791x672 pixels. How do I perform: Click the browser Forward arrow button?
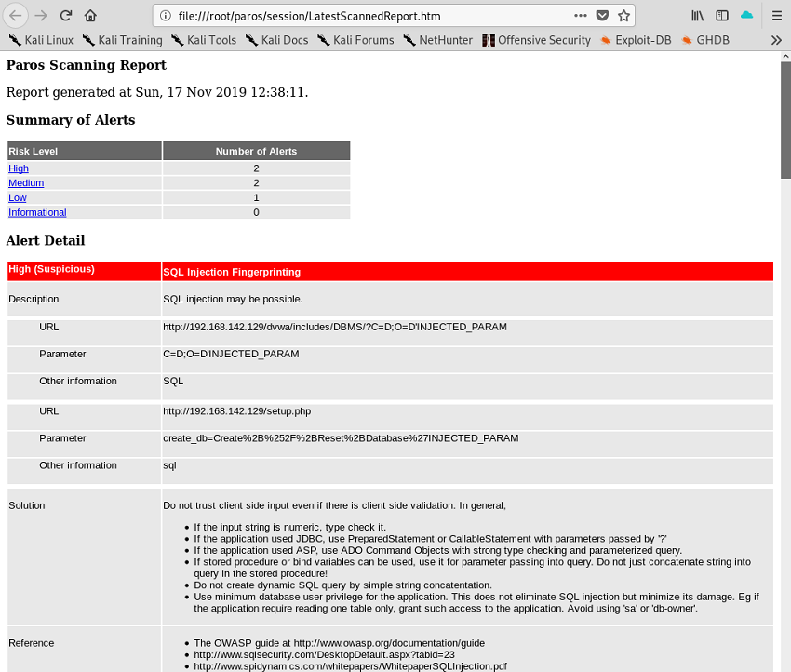click(41, 16)
